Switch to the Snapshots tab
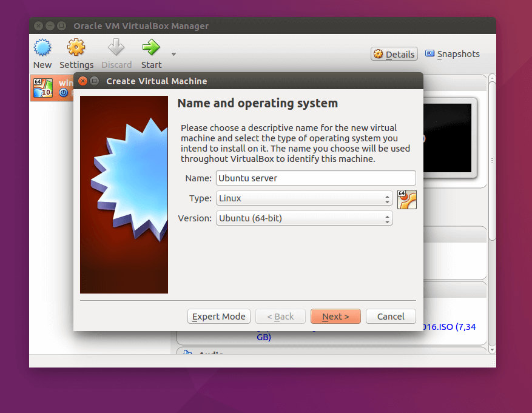The image size is (532, 413). [x=453, y=54]
